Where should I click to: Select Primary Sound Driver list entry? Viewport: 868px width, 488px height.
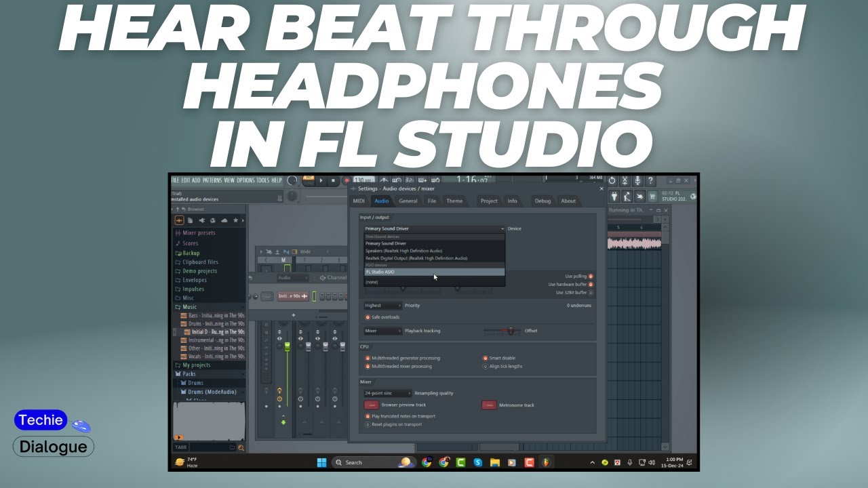(x=434, y=243)
